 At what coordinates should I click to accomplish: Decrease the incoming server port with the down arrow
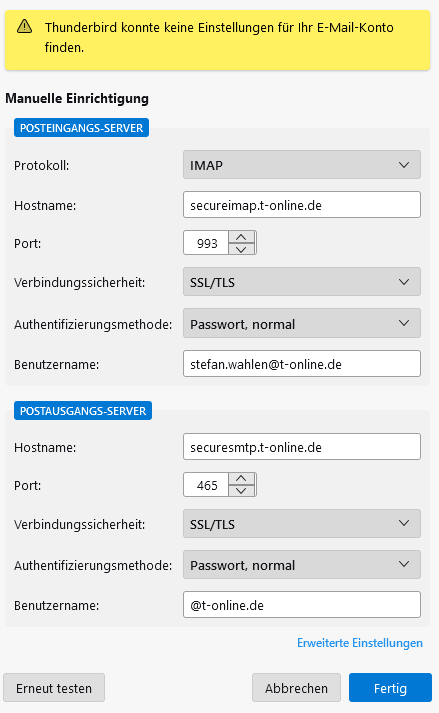241,249
